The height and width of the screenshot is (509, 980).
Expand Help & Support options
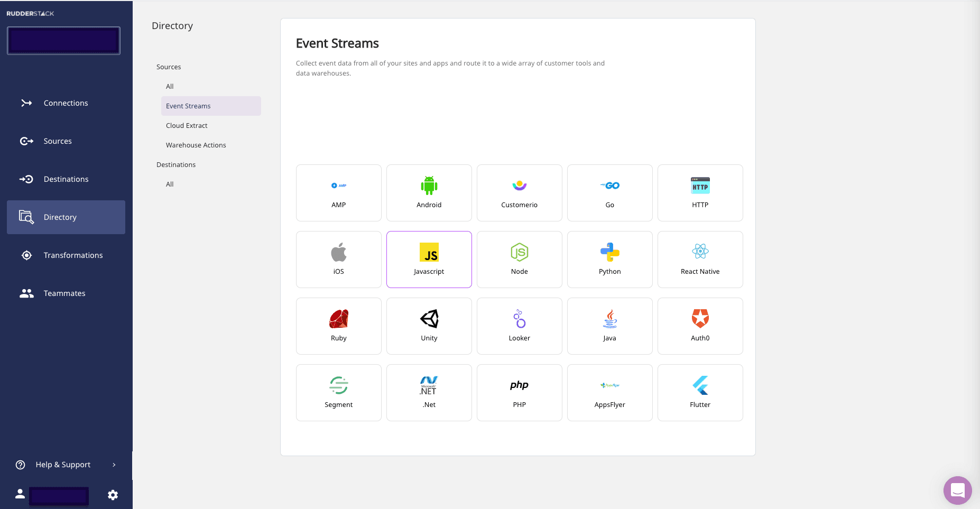pyautogui.click(x=63, y=465)
